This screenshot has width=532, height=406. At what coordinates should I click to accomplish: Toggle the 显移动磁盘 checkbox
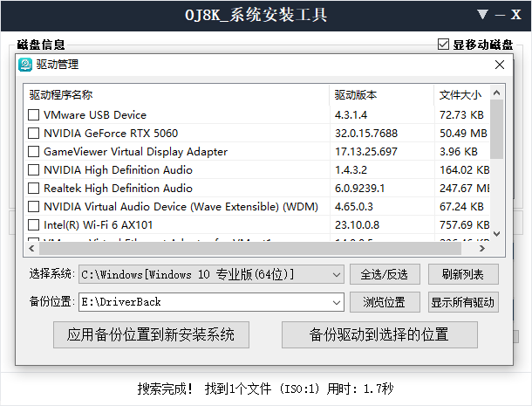click(x=443, y=45)
